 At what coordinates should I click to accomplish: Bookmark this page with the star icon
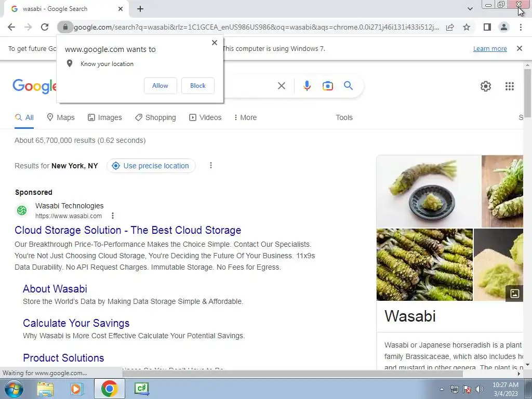tap(467, 27)
